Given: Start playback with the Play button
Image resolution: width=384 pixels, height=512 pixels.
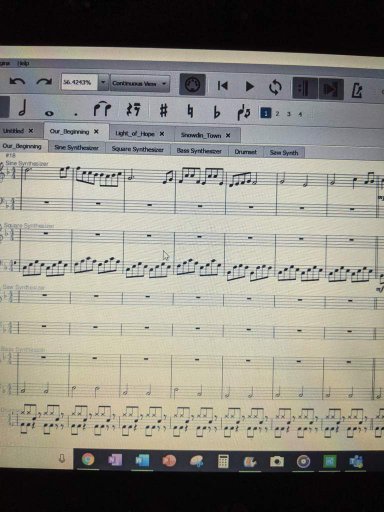Looking at the screenshot, I should [x=249, y=86].
